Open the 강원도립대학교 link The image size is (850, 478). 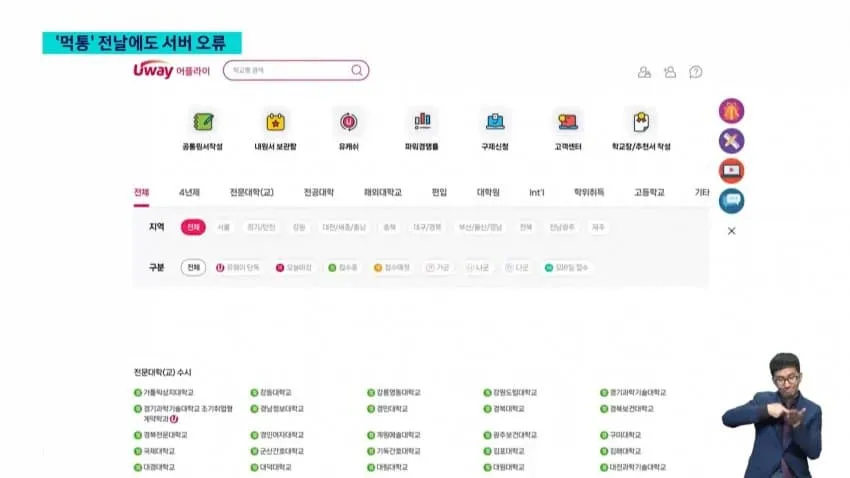click(x=515, y=392)
